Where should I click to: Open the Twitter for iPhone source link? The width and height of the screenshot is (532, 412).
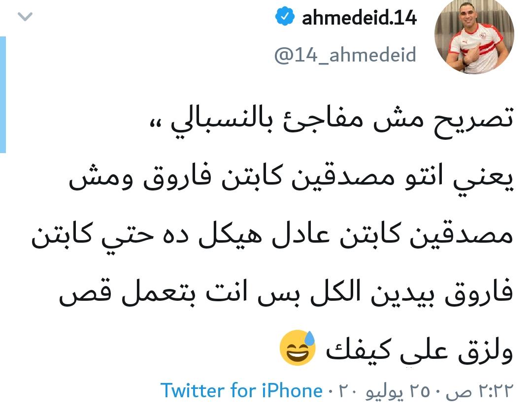241,390
